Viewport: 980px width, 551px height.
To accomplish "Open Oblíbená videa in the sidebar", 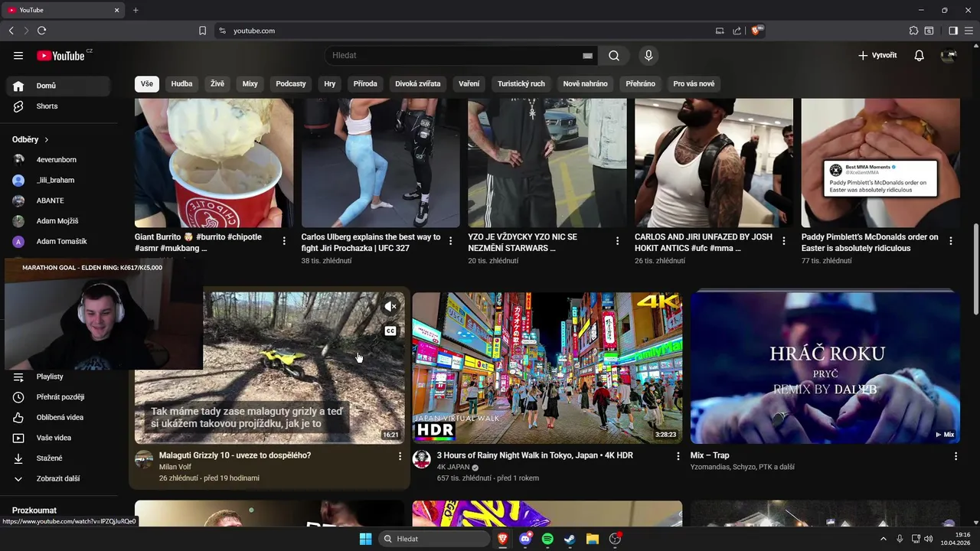I will (58, 417).
